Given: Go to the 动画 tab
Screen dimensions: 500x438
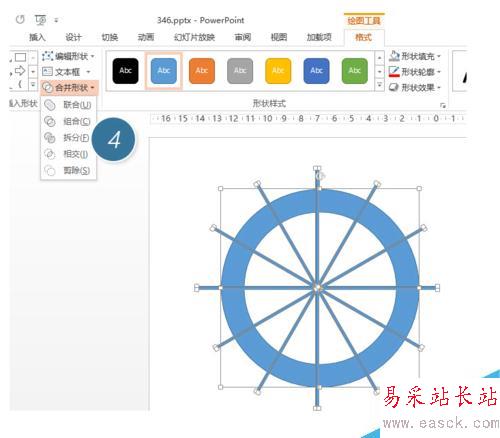Looking at the screenshot, I should (146, 37).
